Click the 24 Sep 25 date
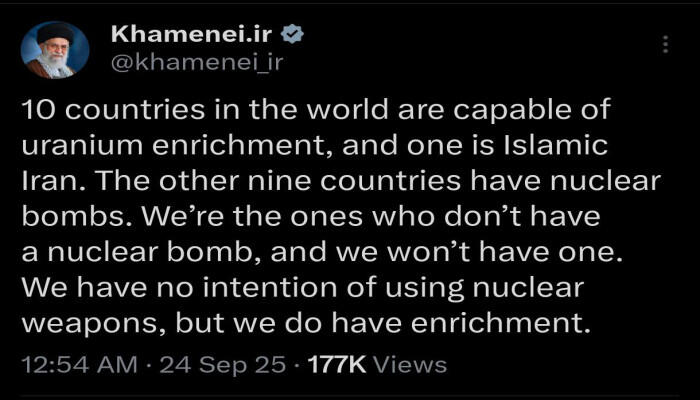 pyautogui.click(x=222, y=365)
